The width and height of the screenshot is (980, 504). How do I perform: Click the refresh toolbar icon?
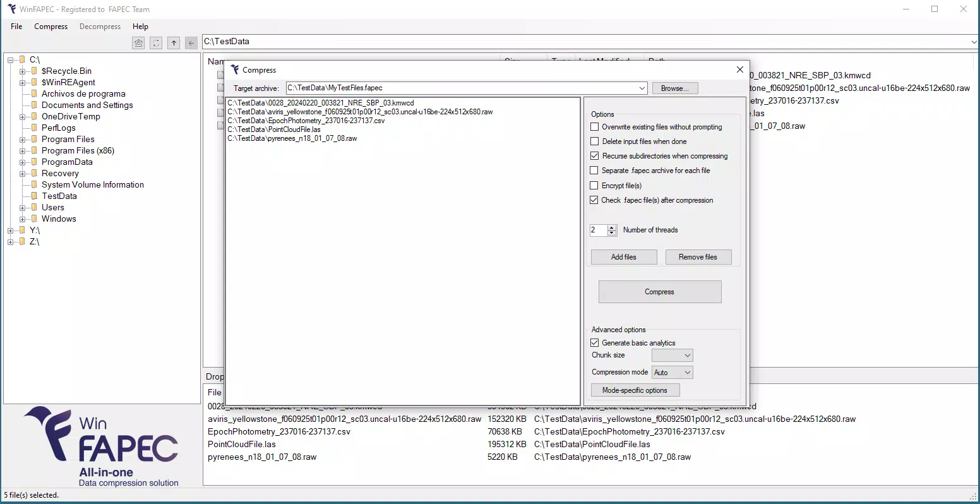click(x=156, y=43)
